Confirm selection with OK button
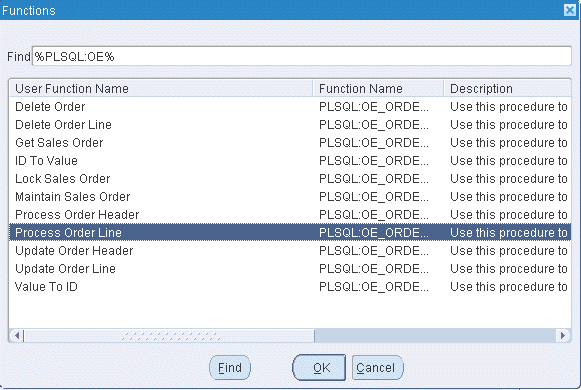Screen dimensions: 581x390 (319, 367)
